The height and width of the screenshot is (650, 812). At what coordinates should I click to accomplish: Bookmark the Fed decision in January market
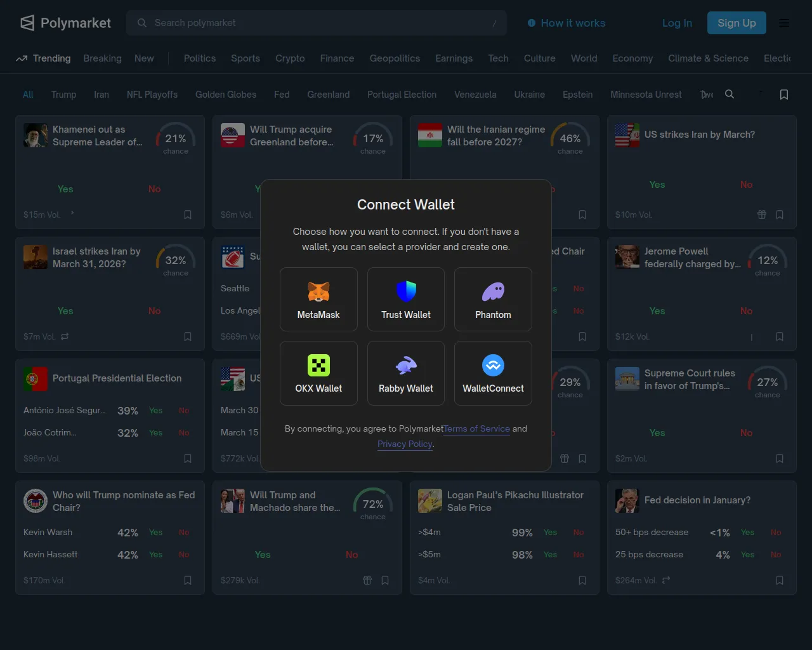(x=780, y=580)
